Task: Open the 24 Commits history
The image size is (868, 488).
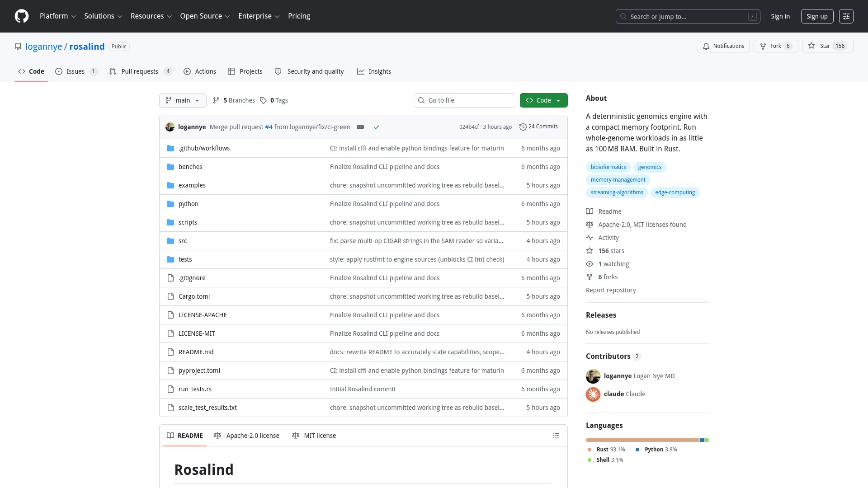Action: tap(538, 127)
